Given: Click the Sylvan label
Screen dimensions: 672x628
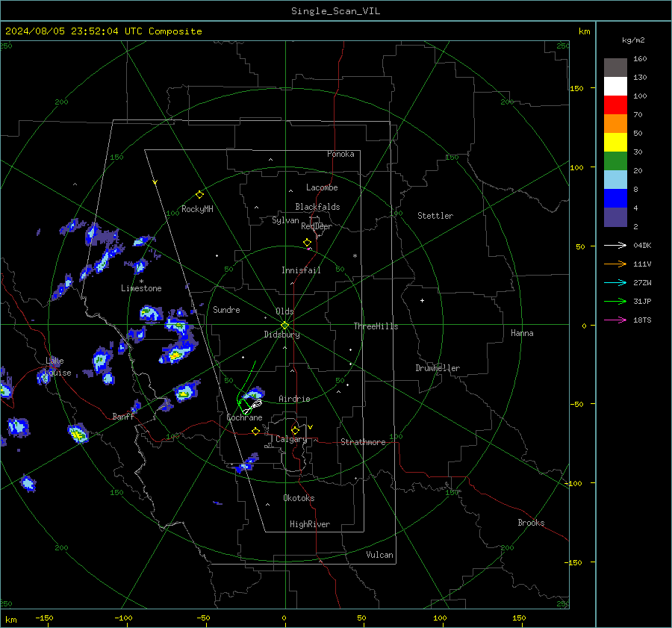Looking at the screenshot, I should [285, 220].
